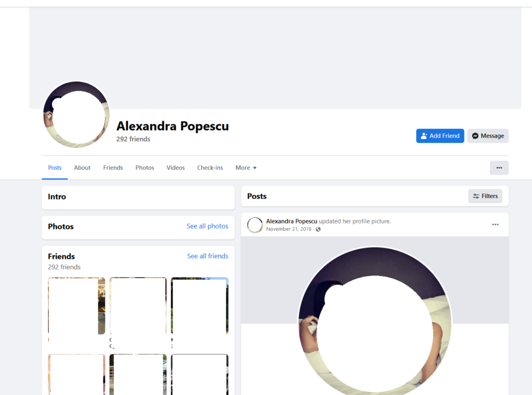Open the post options ellipsis menu

(x=495, y=225)
